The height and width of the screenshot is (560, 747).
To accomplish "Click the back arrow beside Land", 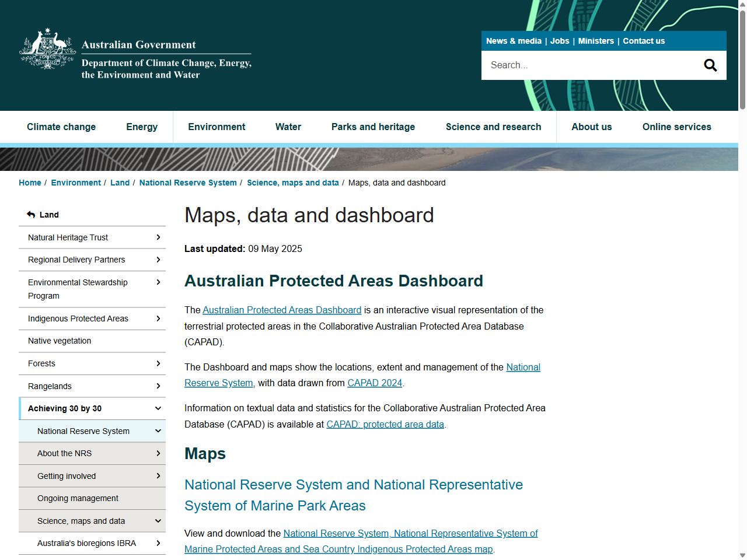I will (x=30, y=215).
